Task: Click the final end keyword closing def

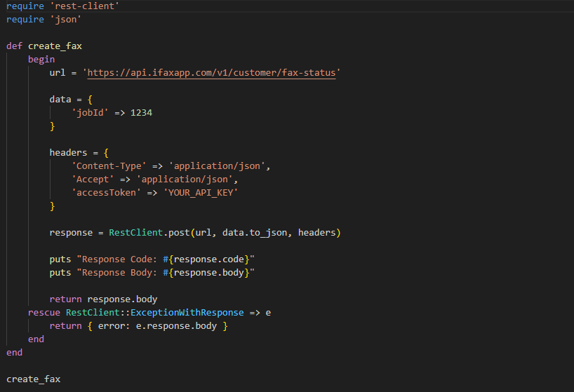Action: click(x=14, y=353)
